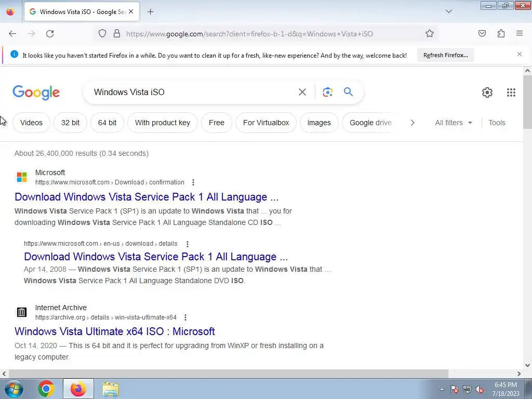Click the network tray icon
532x399 pixels.
467,389
